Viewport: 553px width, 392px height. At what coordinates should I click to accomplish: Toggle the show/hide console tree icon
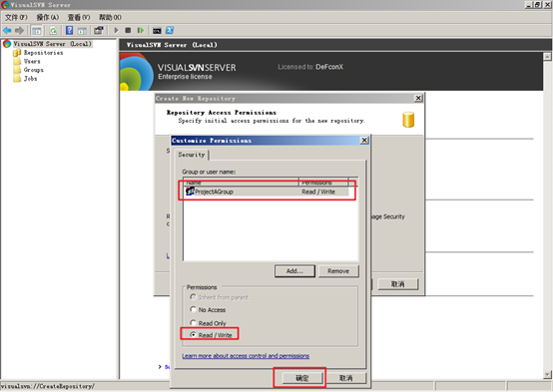pos(37,31)
